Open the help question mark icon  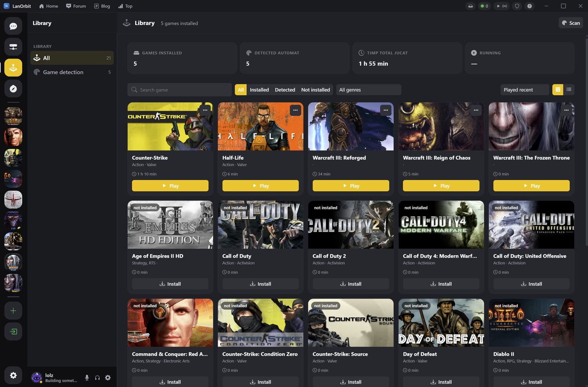tap(530, 6)
